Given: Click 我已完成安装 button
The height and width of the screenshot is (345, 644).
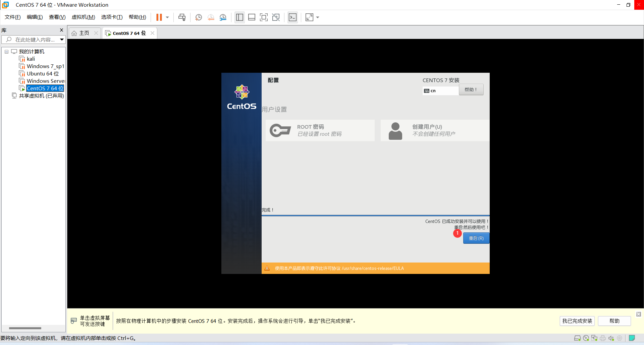Looking at the screenshot, I should 577,321.
